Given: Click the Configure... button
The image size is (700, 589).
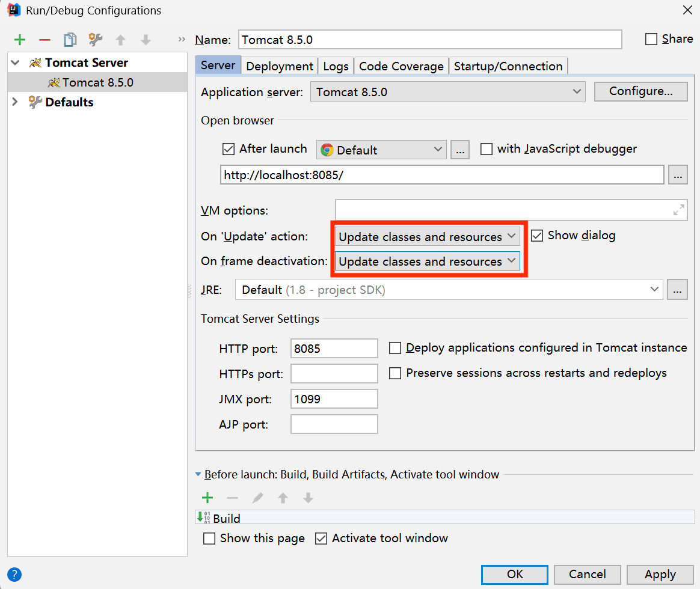Looking at the screenshot, I should coord(640,91).
